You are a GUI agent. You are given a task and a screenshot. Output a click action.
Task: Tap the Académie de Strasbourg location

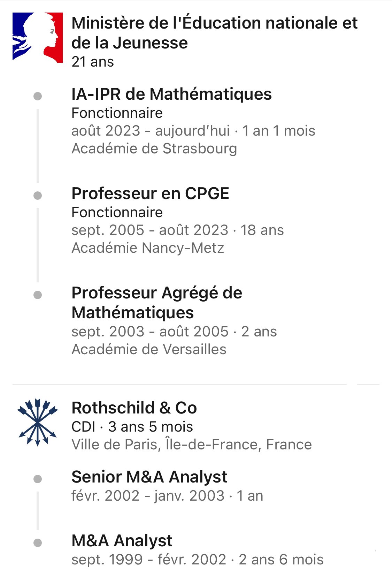click(154, 149)
